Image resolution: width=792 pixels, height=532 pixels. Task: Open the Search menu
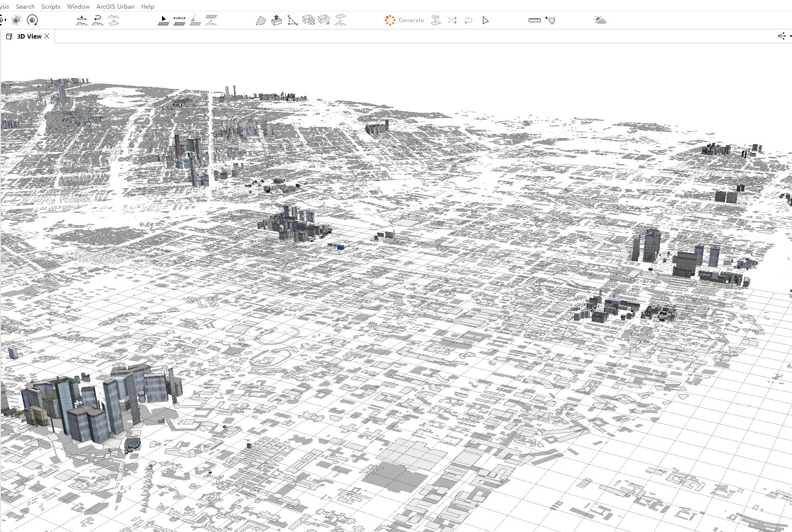[x=25, y=6]
